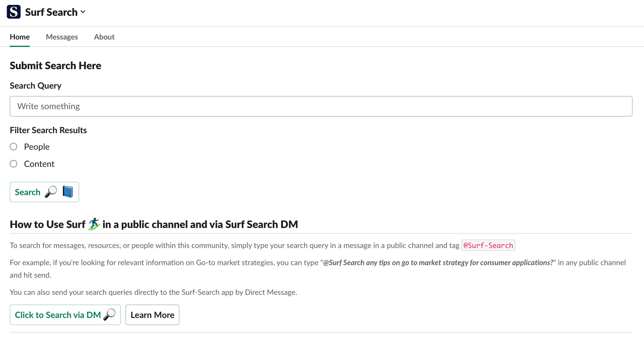Click the @Surf-Search mention tag link
The height and width of the screenshot is (356, 644).
coord(488,245)
